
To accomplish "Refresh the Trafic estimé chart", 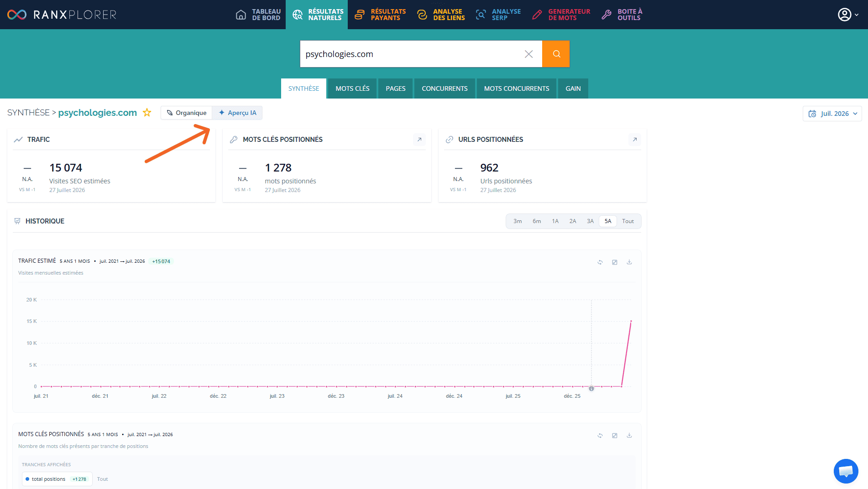I will tap(600, 262).
